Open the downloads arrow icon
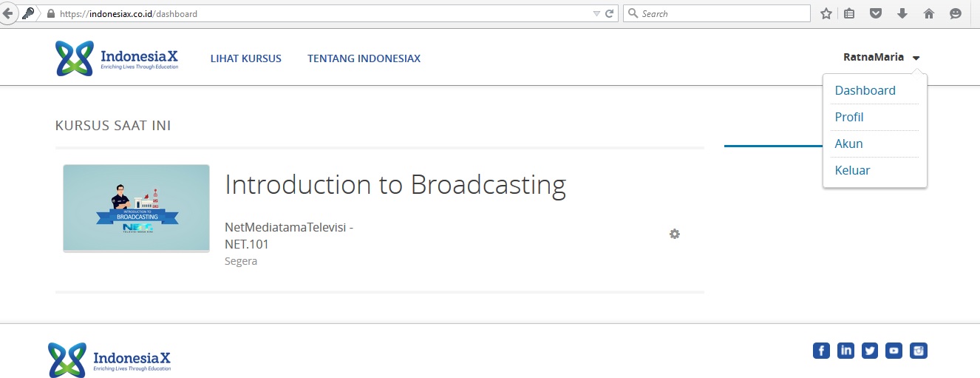The height and width of the screenshot is (378, 980). pos(902,13)
